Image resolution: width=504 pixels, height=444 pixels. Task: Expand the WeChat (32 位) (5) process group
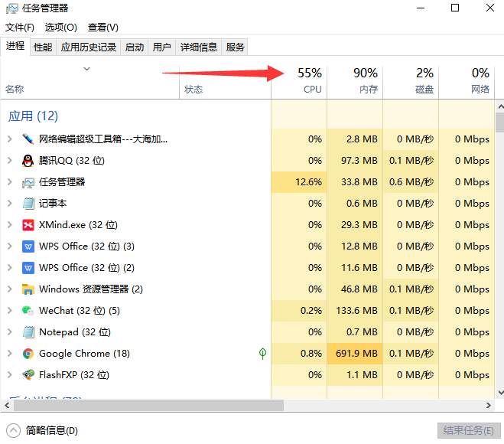pyautogui.click(x=9, y=311)
